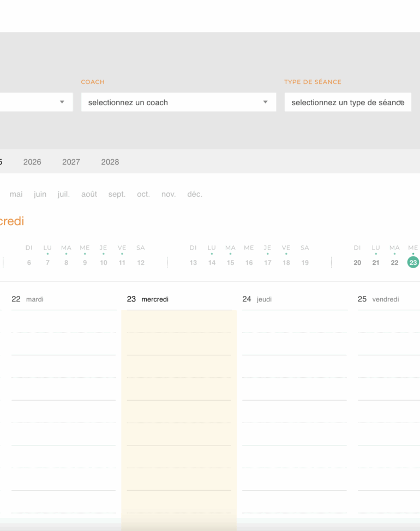420x531 pixels.
Task: Open the type de séance dropdown
Action: coord(348,102)
